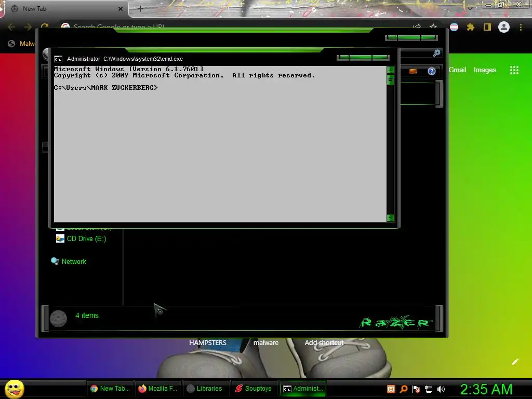Open the Malw... bookmark in bookmarks bar
The height and width of the screenshot is (399, 532).
(x=22, y=44)
